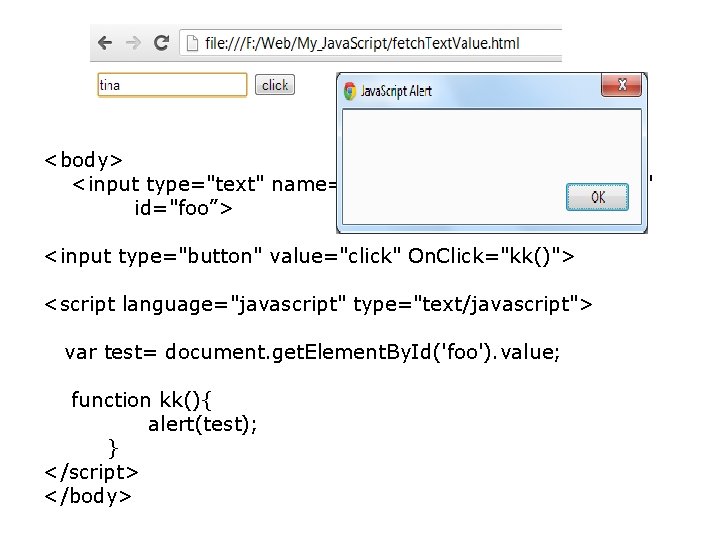Click the '<body>' opening tag text
Screen dimensions: 720x540
click(x=84, y=160)
